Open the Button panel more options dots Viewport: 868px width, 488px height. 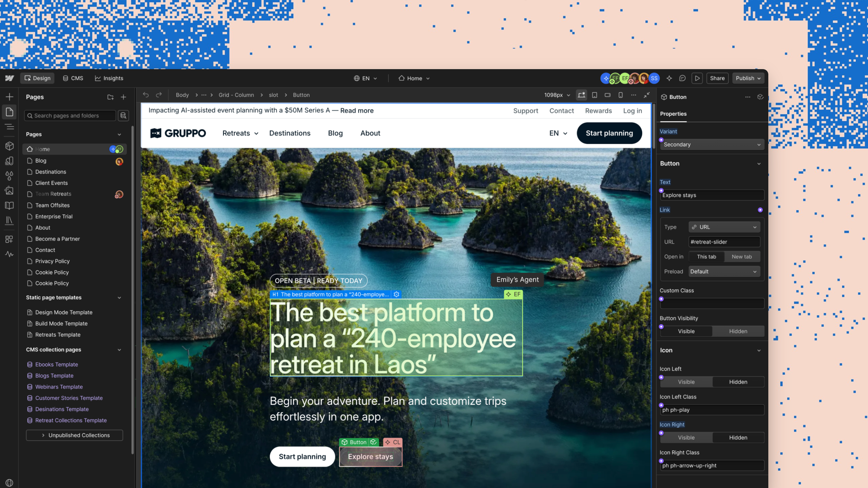pyautogui.click(x=748, y=97)
